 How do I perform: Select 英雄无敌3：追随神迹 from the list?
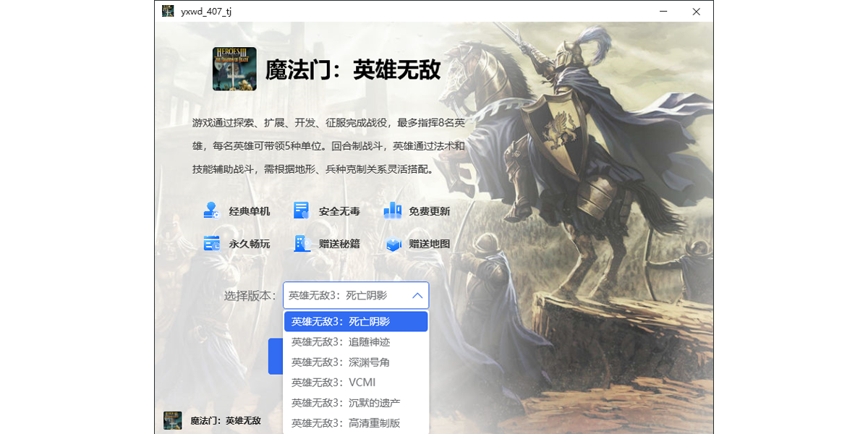(356, 341)
